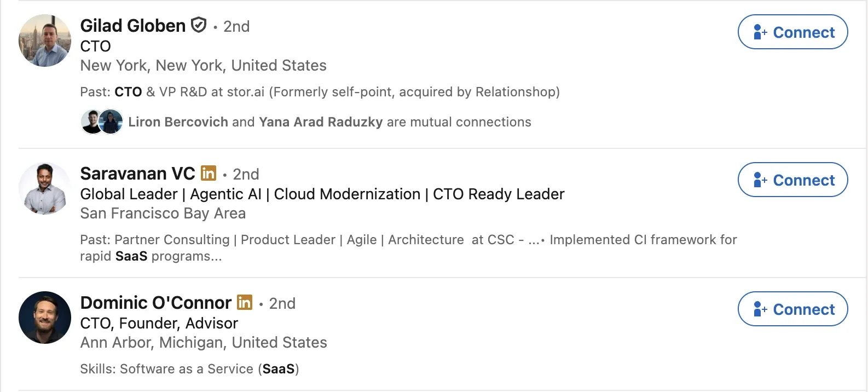
Task: Click the Premium LinkedIn badge beside Saravanan VC
Action: 208,174
